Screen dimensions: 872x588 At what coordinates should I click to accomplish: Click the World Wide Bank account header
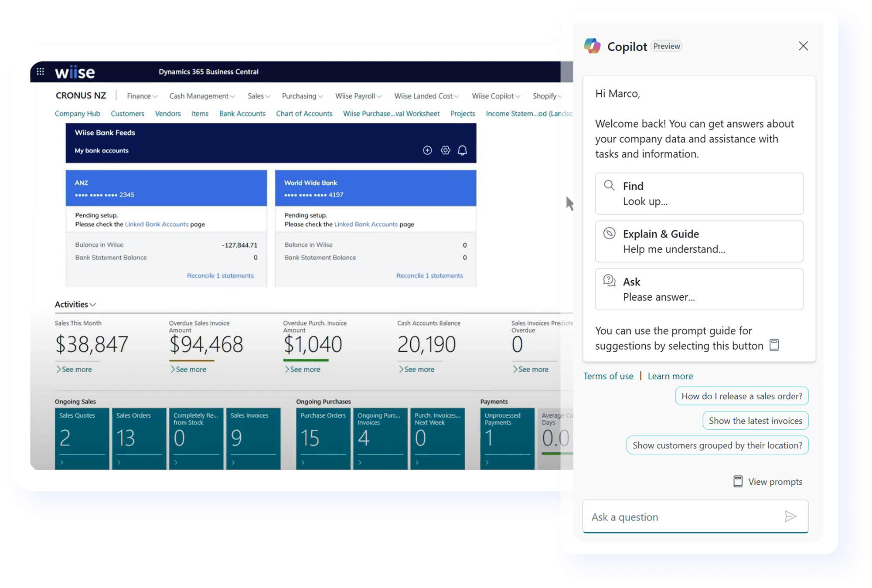(375, 188)
